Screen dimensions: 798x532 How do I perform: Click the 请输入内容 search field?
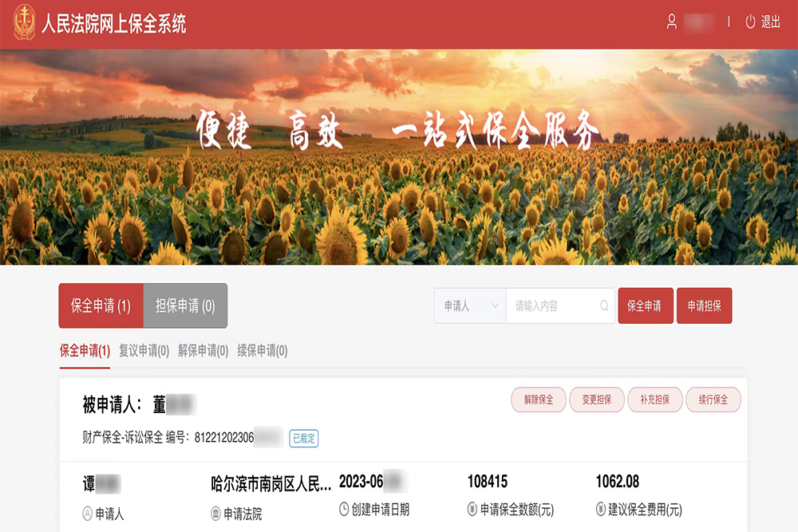(x=555, y=305)
